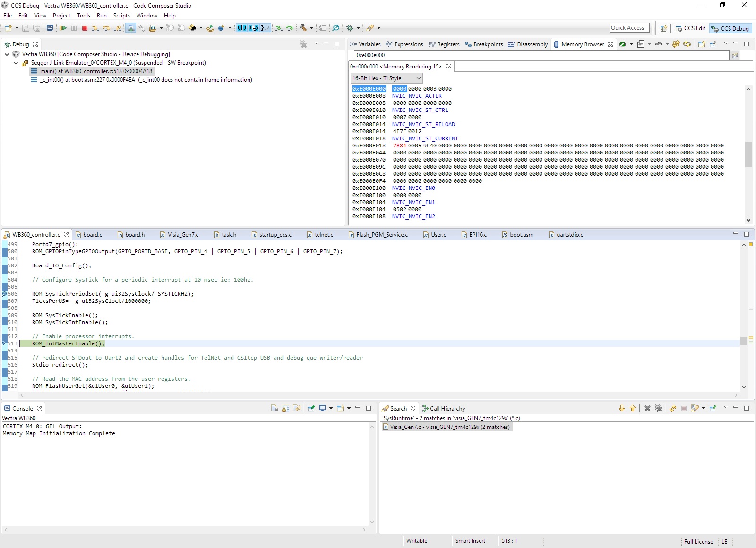Image resolution: width=756 pixels, height=548 pixels.
Task: Click the Search magnifier toolbar icon
Action: click(x=335, y=28)
